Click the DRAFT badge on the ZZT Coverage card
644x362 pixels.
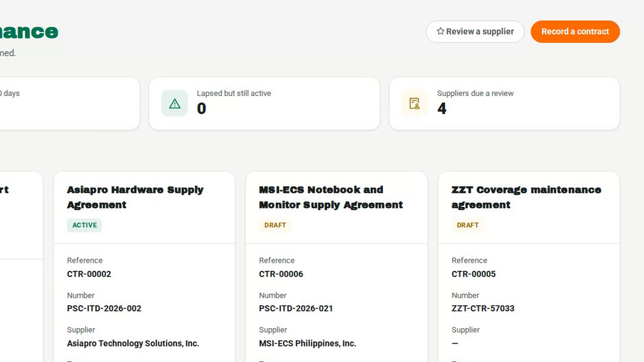point(468,225)
